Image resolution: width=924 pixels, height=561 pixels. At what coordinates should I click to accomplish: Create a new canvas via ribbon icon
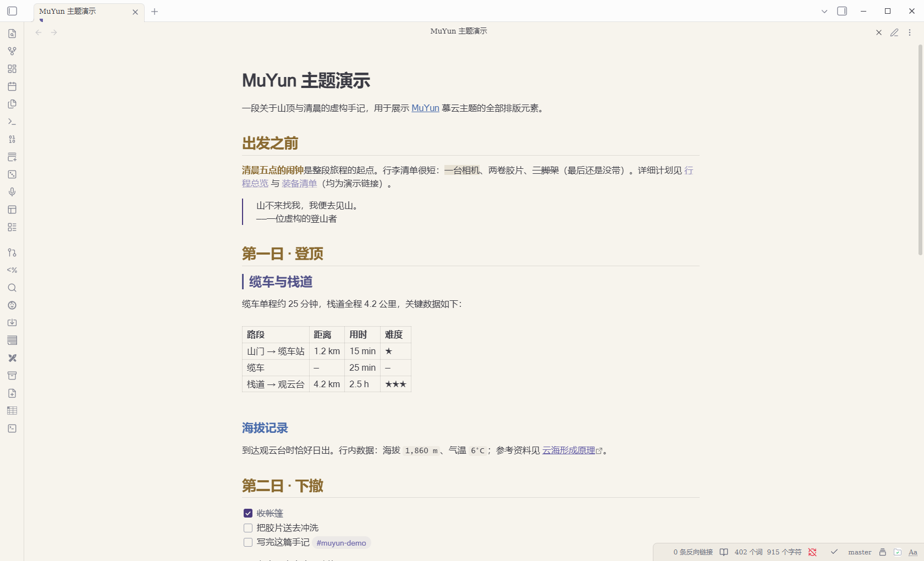pos(12,69)
